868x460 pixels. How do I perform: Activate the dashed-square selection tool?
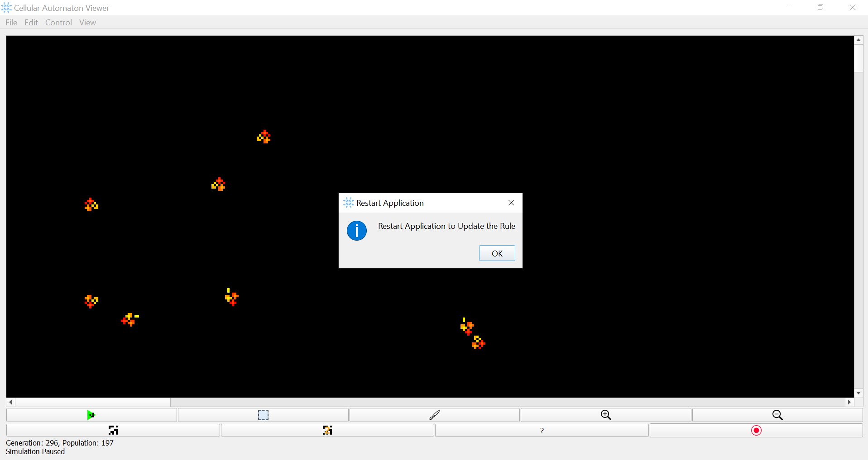(263, 415)
